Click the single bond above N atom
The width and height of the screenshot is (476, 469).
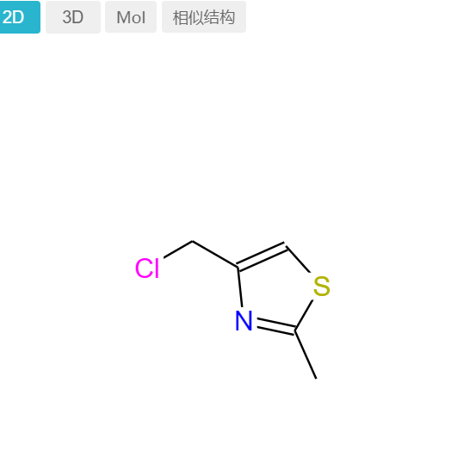pos(240,287)
